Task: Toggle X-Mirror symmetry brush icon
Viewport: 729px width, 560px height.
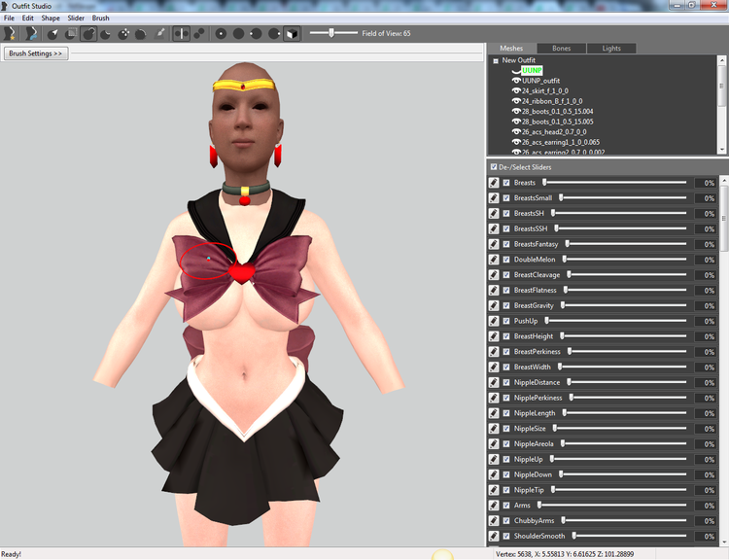Action: pos(182,33)
